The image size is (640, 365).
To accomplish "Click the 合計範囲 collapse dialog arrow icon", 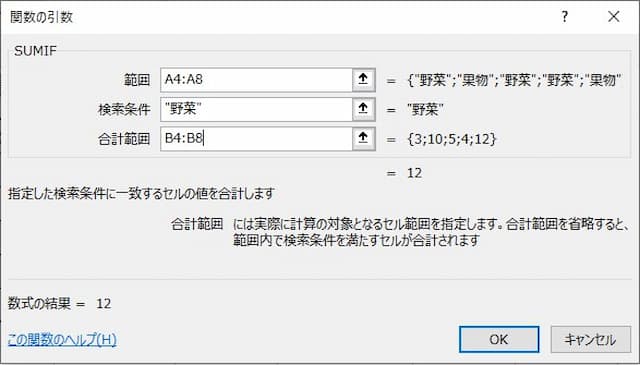I will pyautogui.click(x=363, y=139).
